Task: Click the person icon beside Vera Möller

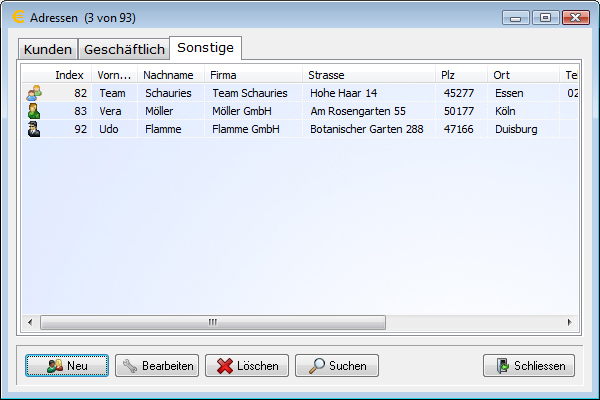Action: click(x=34, y=111)
